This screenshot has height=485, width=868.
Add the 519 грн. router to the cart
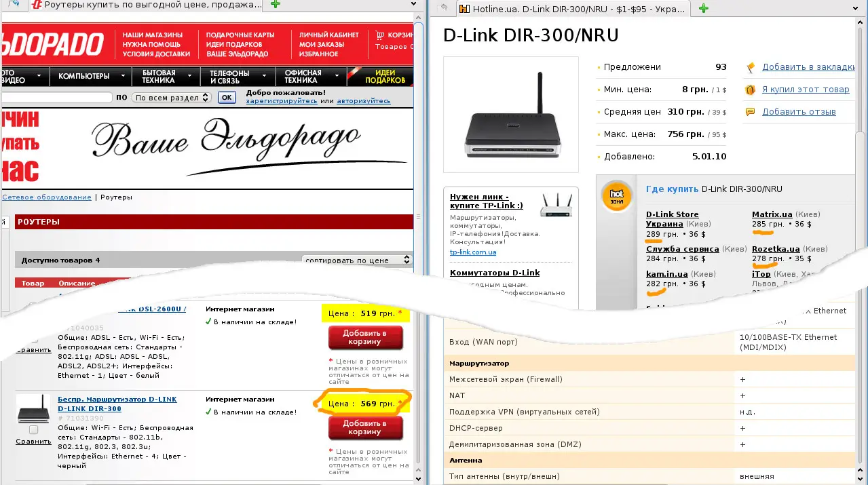[x=365, y=337]
